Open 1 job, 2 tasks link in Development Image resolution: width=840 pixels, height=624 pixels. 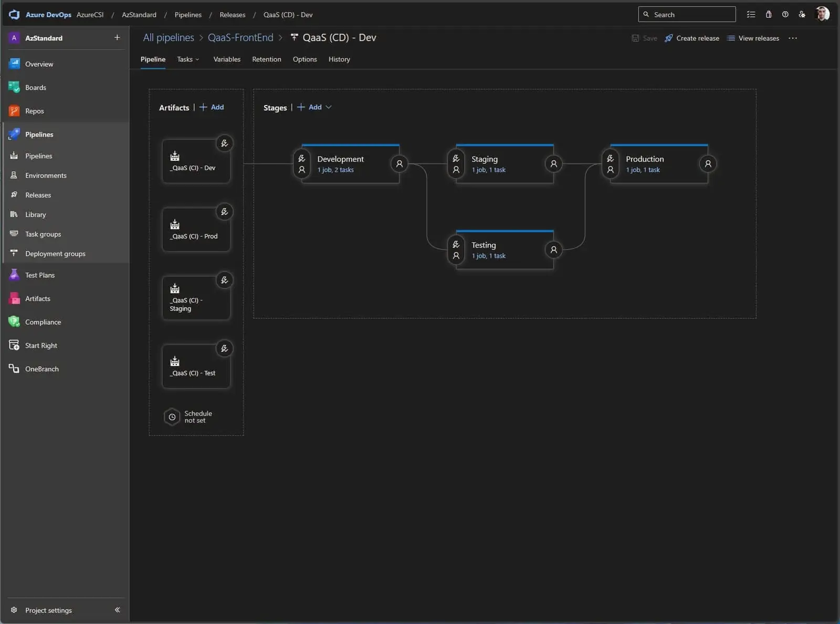click(335, 170)
